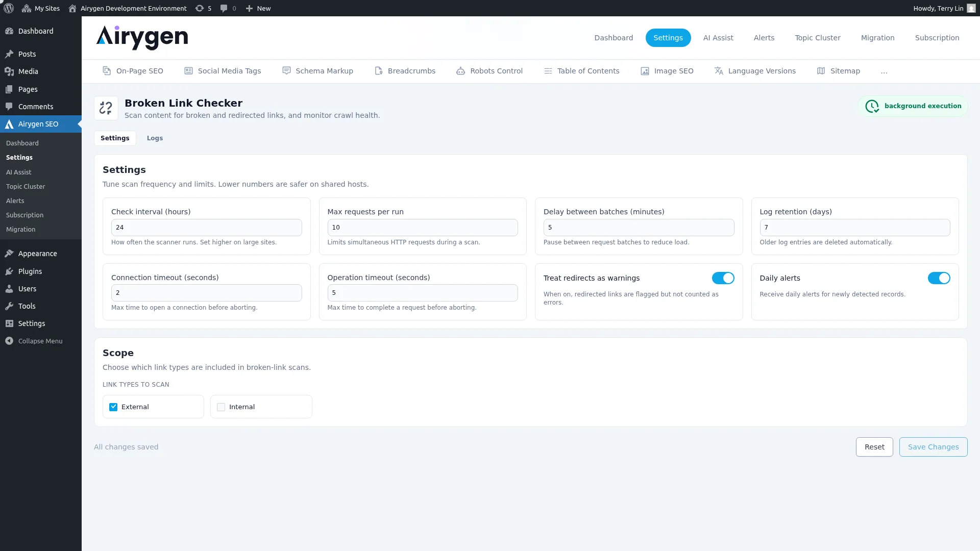Focus Operation timeout seconds field
The height and width of the screenshot is (551, 980).
click(x=422, y=293)
